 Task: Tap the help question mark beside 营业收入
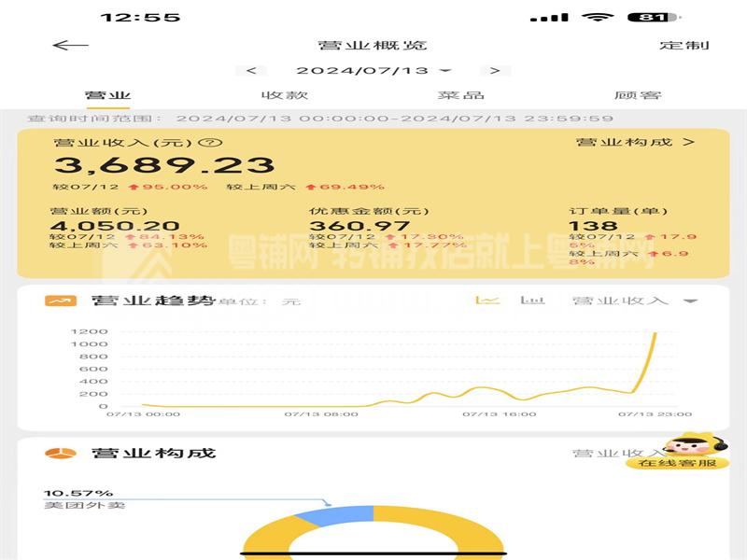pos(210,143)
